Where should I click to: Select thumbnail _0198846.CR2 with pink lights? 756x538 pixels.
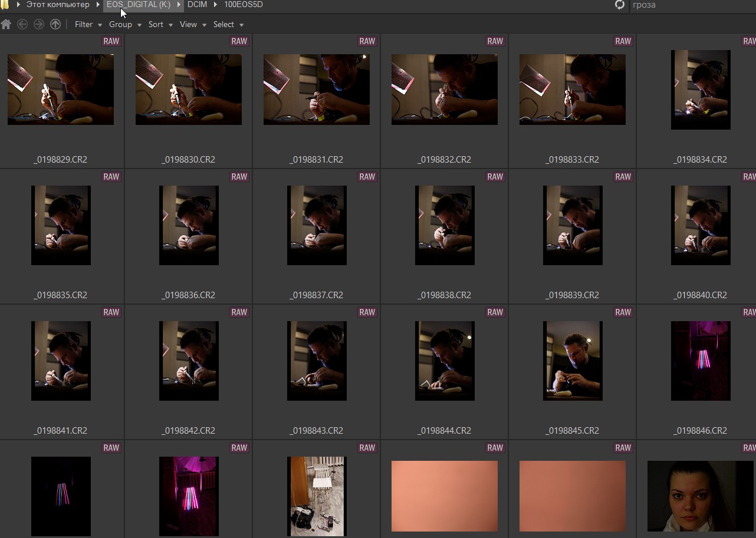[701, 361]
